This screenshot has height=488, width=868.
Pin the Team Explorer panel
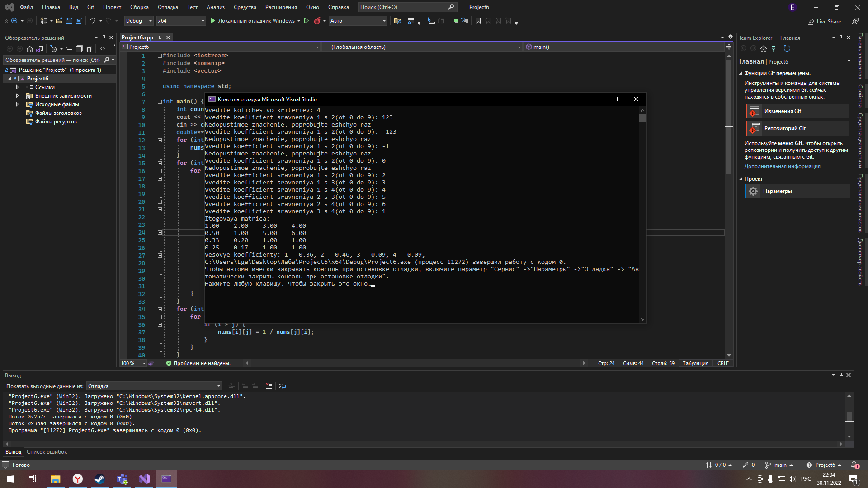tap(841, 38)
